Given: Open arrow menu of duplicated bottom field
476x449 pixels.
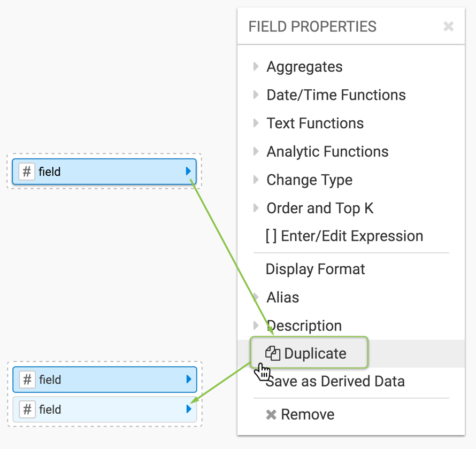Looking at the screenshot, I should [x=189, y=409].
